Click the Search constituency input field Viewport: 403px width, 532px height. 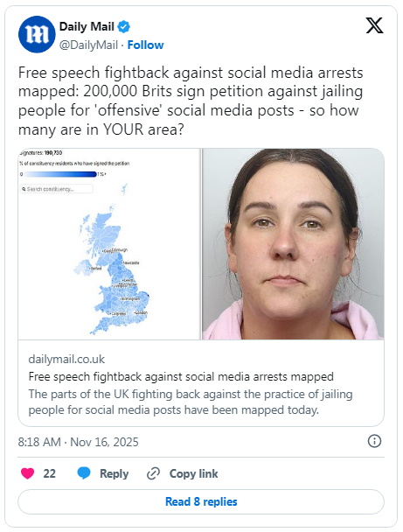[56, 189]
